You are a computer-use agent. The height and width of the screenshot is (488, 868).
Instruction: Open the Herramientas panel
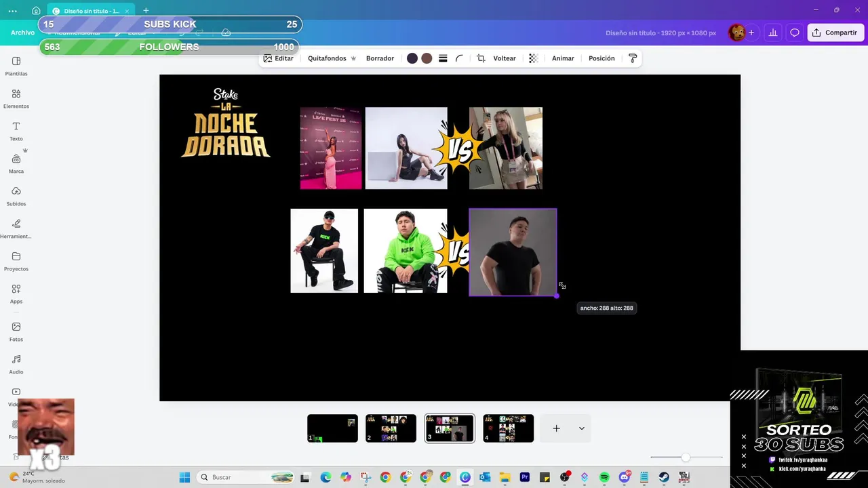[16, 228]
